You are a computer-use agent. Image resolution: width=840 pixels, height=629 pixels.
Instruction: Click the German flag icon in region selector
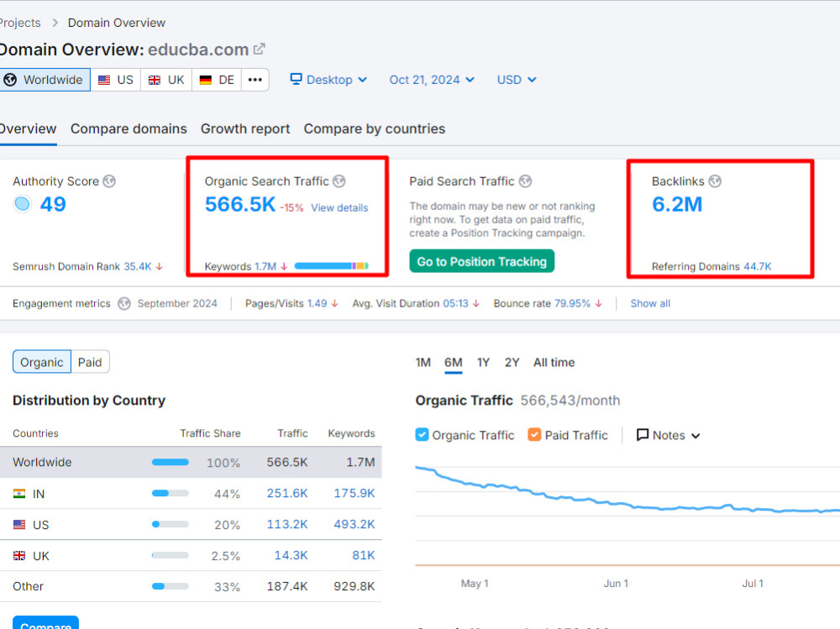pos(205,80)
